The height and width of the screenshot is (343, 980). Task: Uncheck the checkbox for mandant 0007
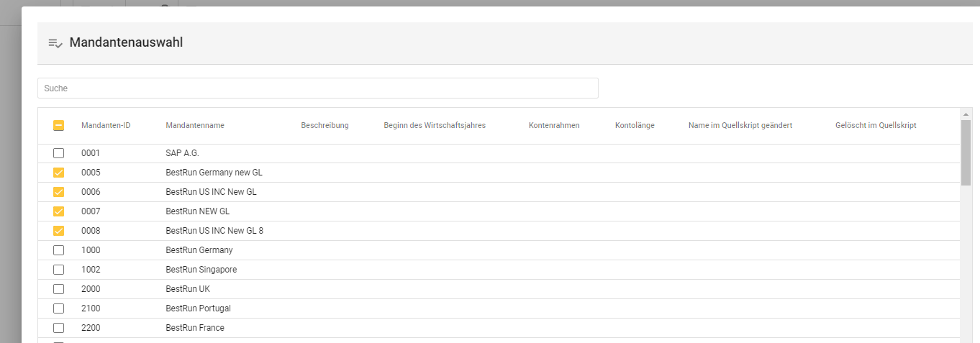pos(58,211)
